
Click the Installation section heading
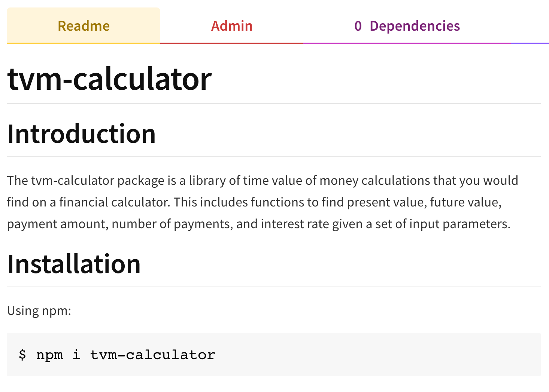click(x=74, y=264)
